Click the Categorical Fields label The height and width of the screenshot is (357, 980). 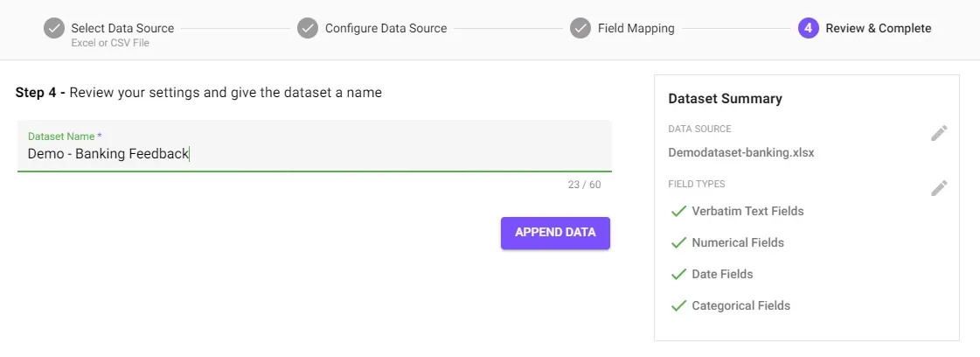click(x=740, y=305)
